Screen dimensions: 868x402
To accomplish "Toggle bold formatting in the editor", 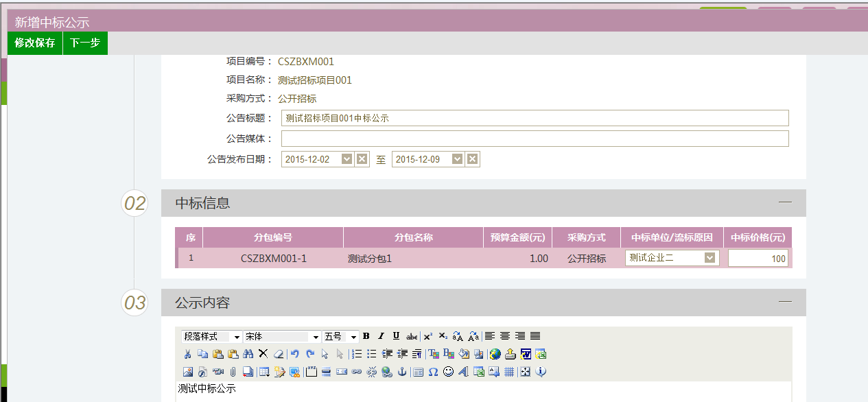I will 366,336.
